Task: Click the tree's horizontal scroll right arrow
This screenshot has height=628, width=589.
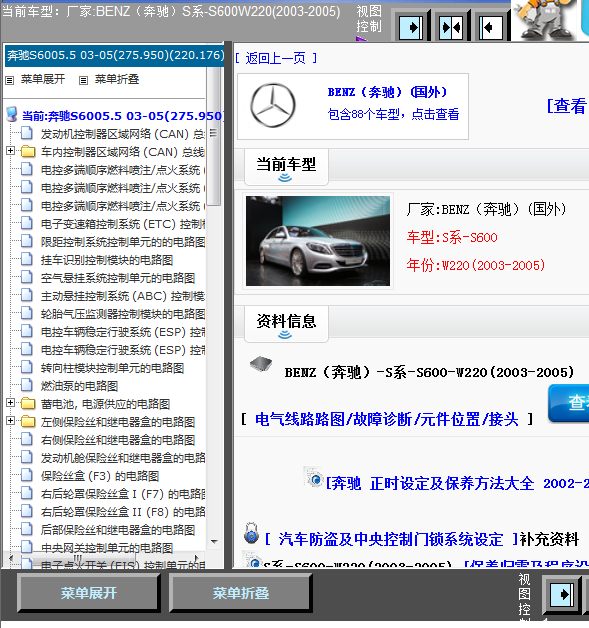Action: pos(196,558)
